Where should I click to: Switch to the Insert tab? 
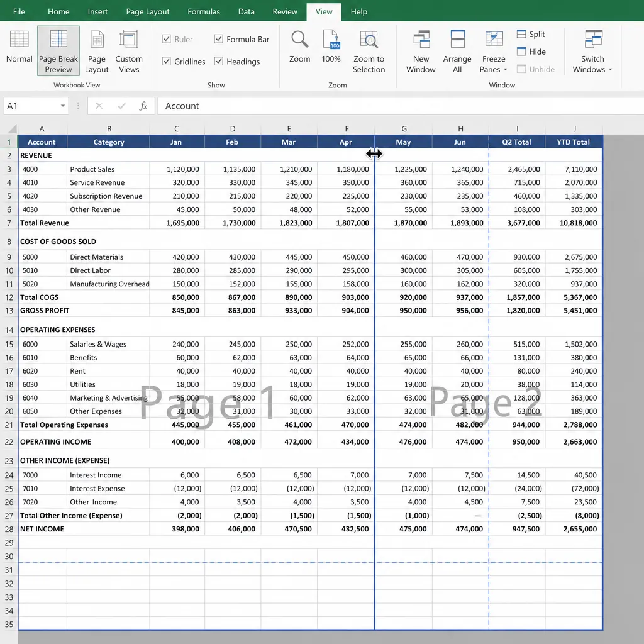97,11
